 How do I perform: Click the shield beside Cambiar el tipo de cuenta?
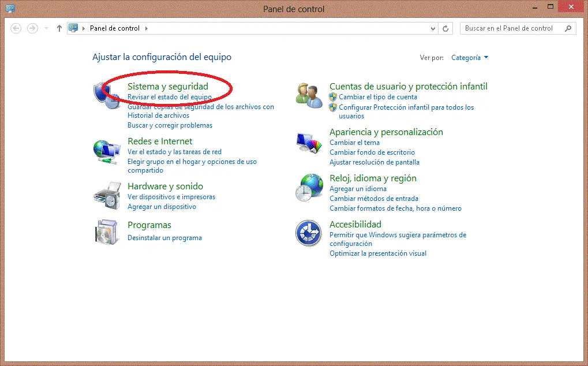click(333, 97)
